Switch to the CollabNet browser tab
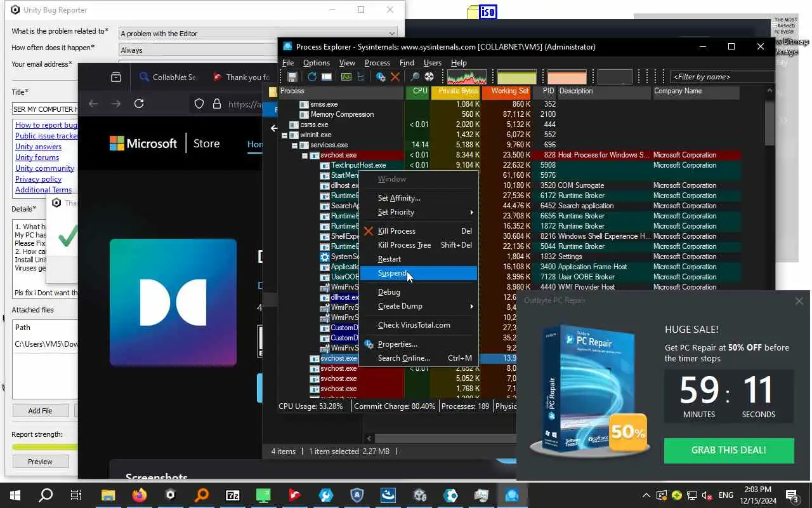 tap(168, 77)
